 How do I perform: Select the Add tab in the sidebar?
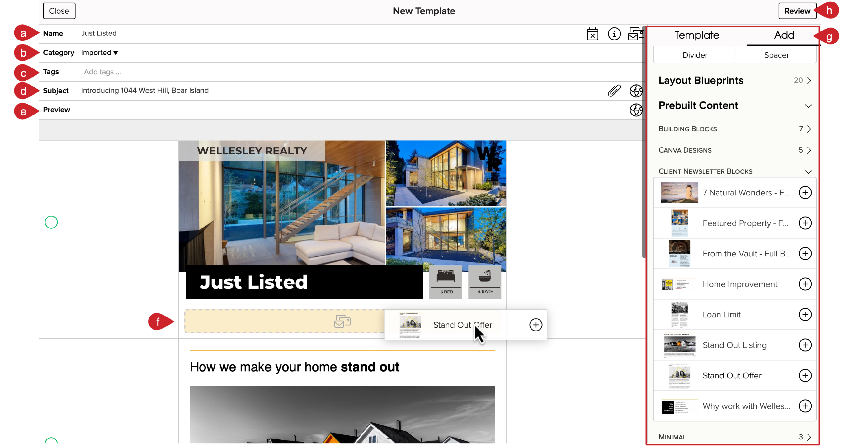(784, 35)
